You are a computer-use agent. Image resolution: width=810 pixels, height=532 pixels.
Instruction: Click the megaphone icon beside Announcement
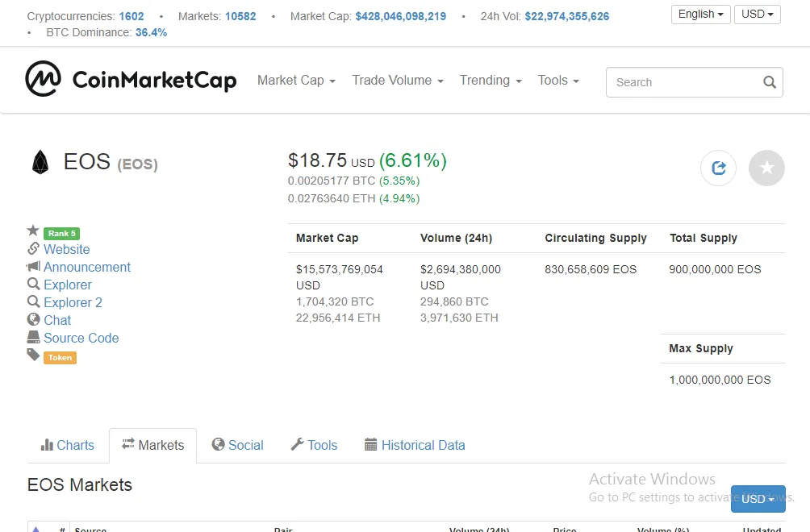pos(33,266)
